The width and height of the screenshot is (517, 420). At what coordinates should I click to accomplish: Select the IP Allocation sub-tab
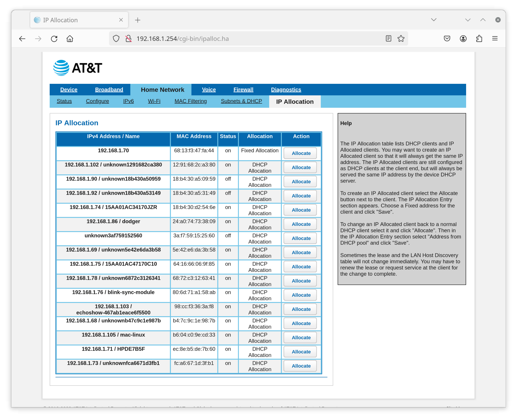coord(295,102)
